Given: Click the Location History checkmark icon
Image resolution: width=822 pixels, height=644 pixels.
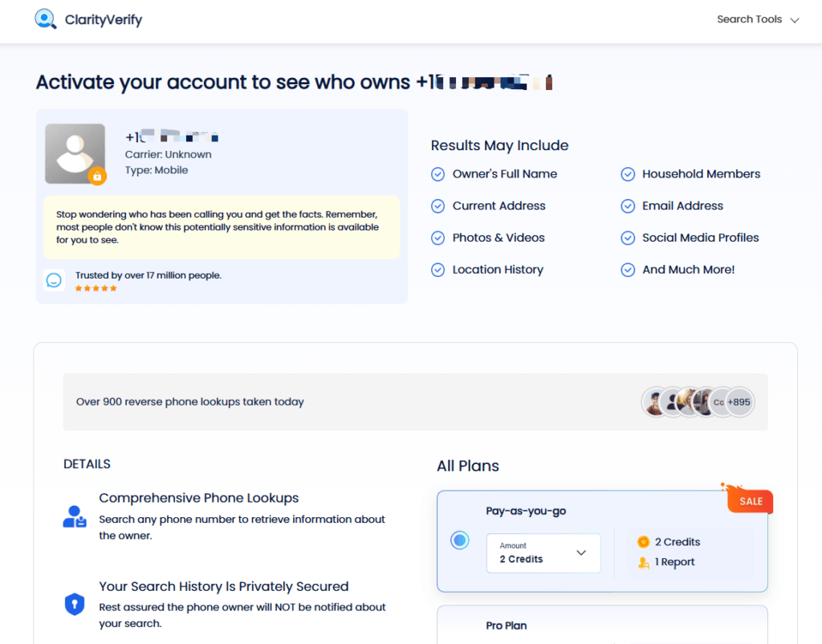Looking at the screenshot, I should point(437,270).
